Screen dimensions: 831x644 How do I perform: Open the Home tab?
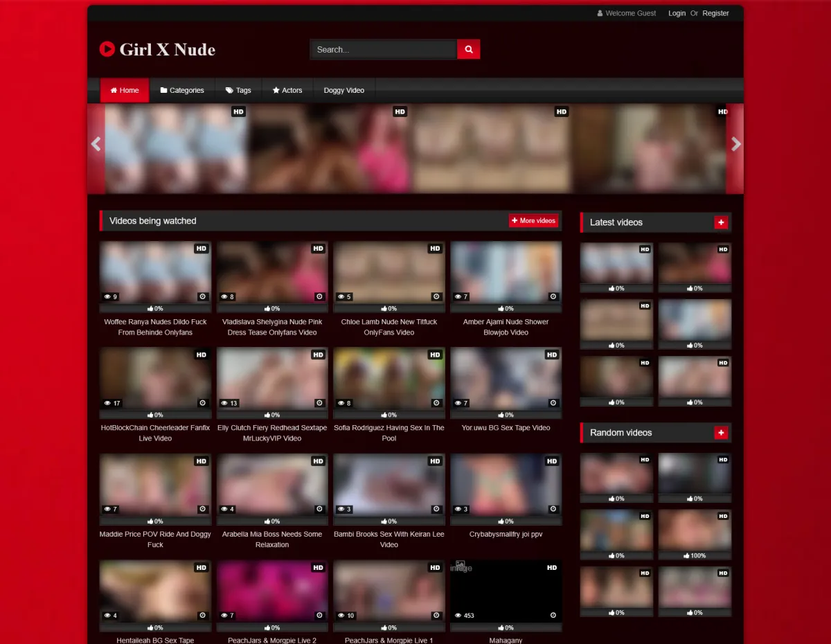[125, 90]
